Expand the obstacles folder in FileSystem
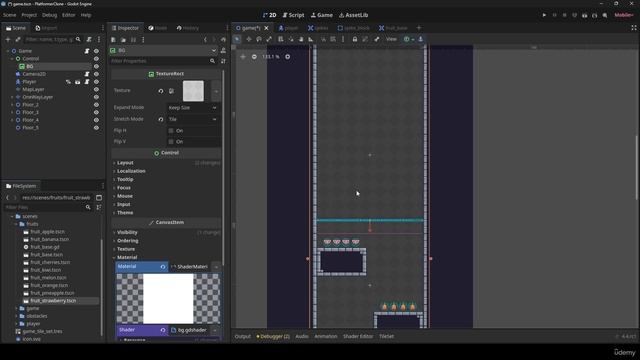The width and height of the screenshot is (640, 360). [16, 316]
